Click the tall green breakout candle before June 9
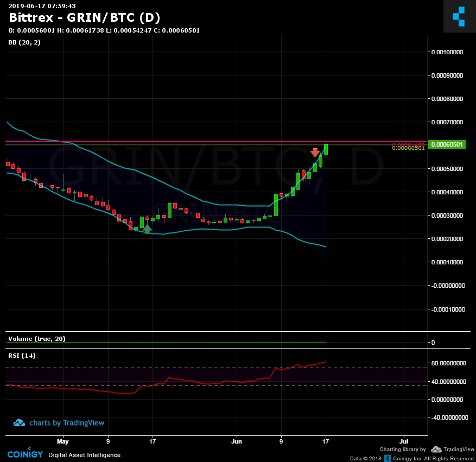 point(276,205)
